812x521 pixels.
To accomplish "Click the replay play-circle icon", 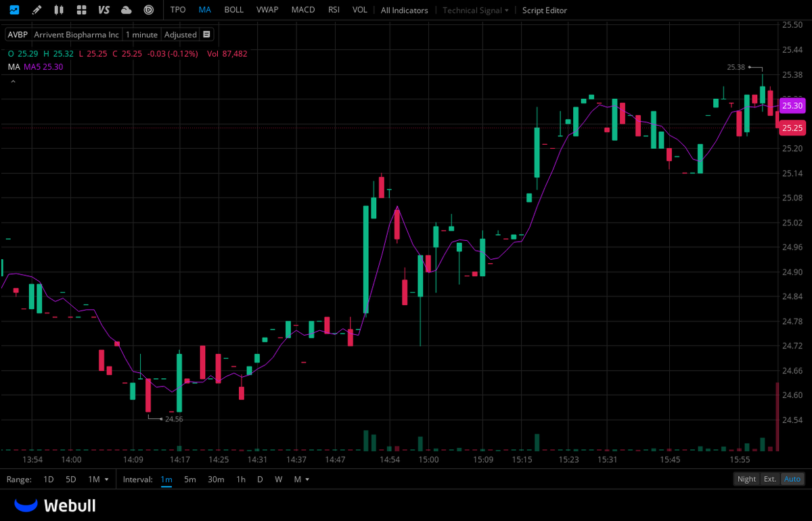I will [x=148, y=10].
